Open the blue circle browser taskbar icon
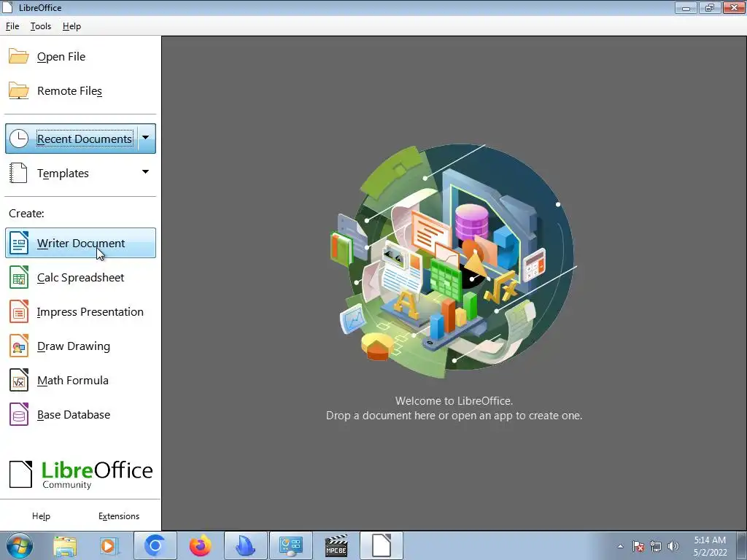 155,545
